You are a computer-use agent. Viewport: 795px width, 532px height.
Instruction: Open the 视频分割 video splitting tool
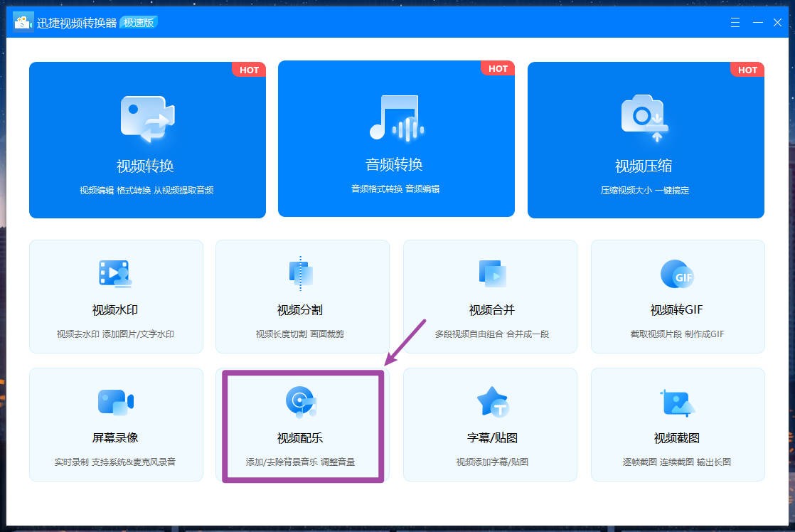click(302, 296)
